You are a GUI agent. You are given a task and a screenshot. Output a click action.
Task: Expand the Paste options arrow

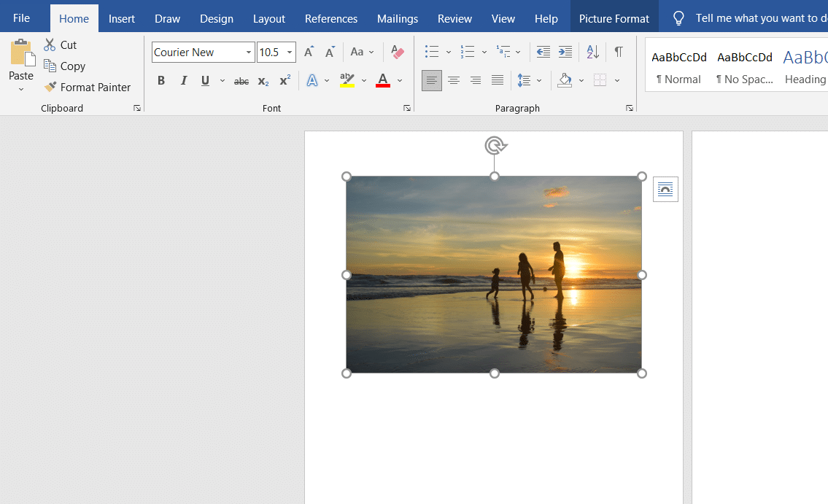21,89
